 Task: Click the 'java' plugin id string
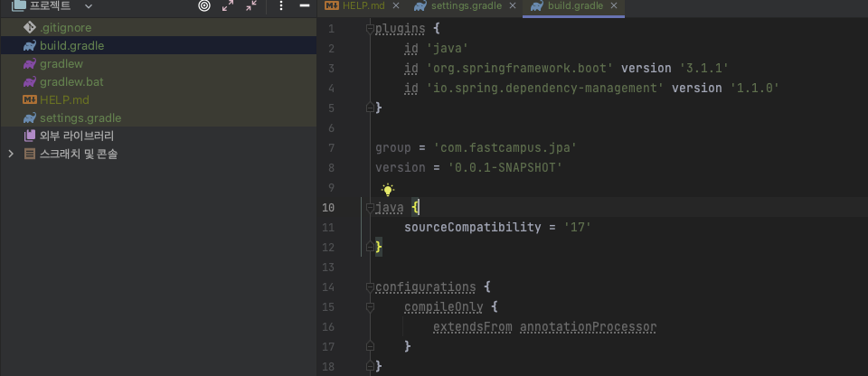coord(448,49)
